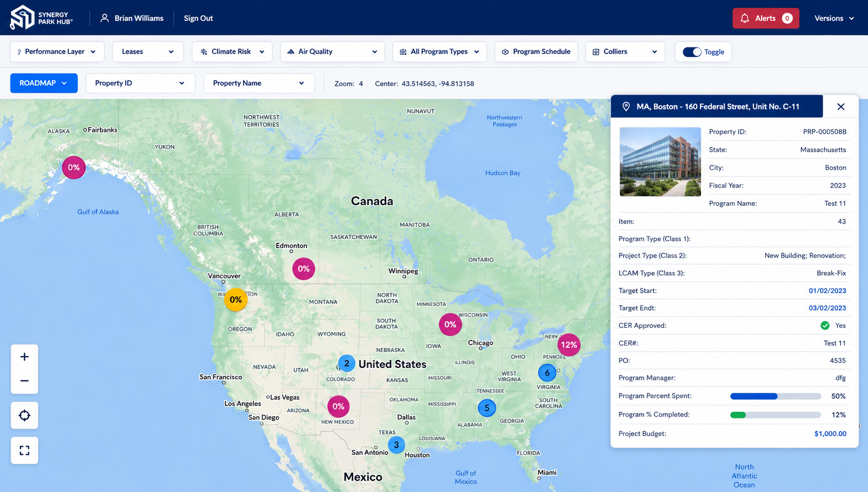Click the PO value 4535
Viewport: 868px width, 492px height.
pos(838,361)
